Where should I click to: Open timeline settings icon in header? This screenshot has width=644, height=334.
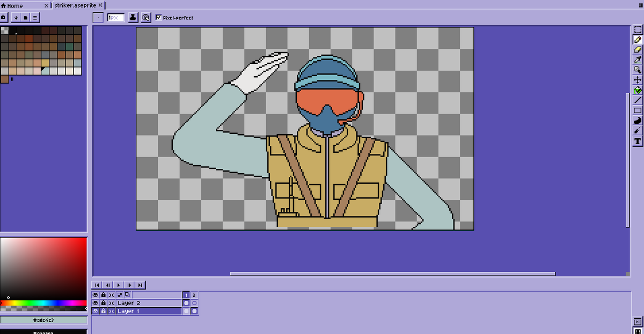point(119,295)
